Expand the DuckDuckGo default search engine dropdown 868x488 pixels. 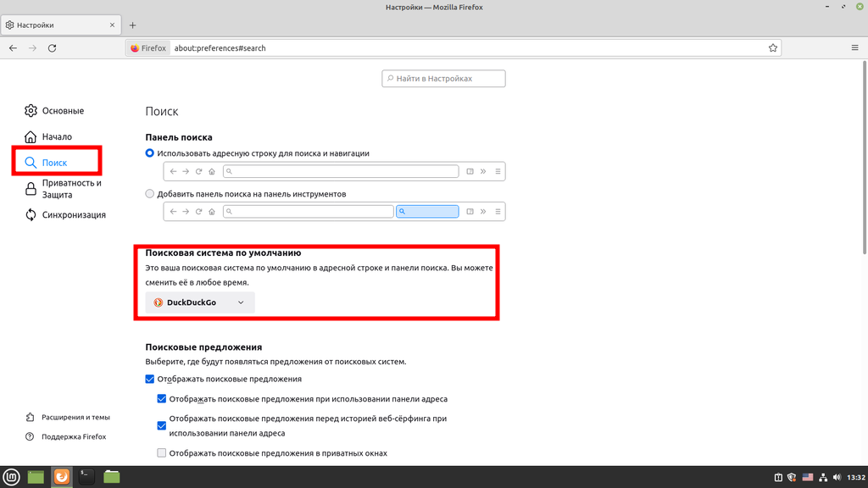200,302
